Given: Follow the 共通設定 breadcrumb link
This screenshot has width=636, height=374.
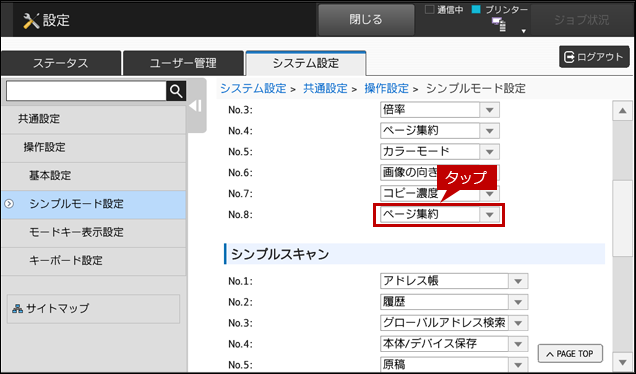Looking at the screenshot, I should 325,88.
